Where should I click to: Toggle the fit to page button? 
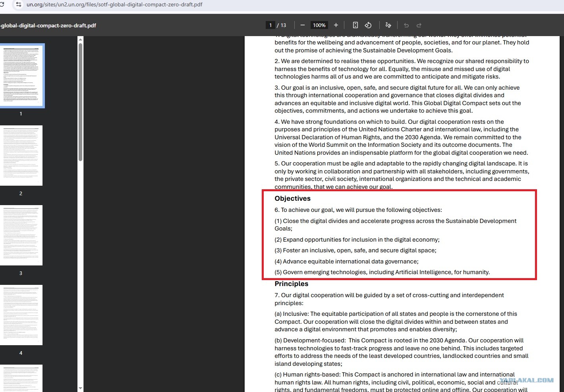pos(355,25)
